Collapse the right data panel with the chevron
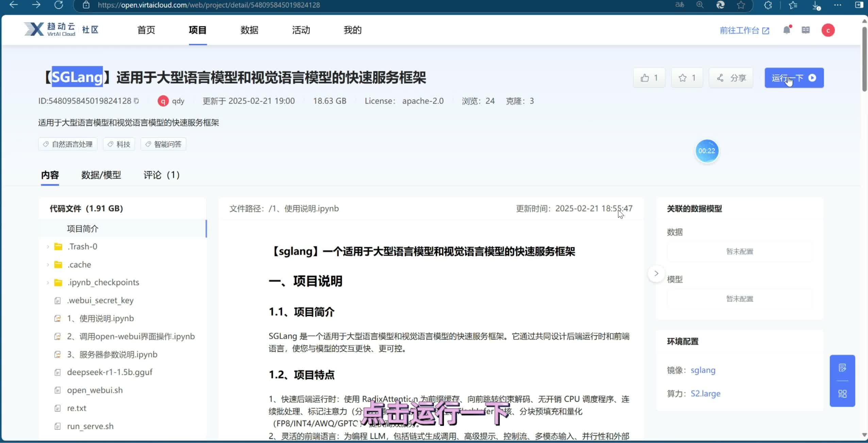 655,273
